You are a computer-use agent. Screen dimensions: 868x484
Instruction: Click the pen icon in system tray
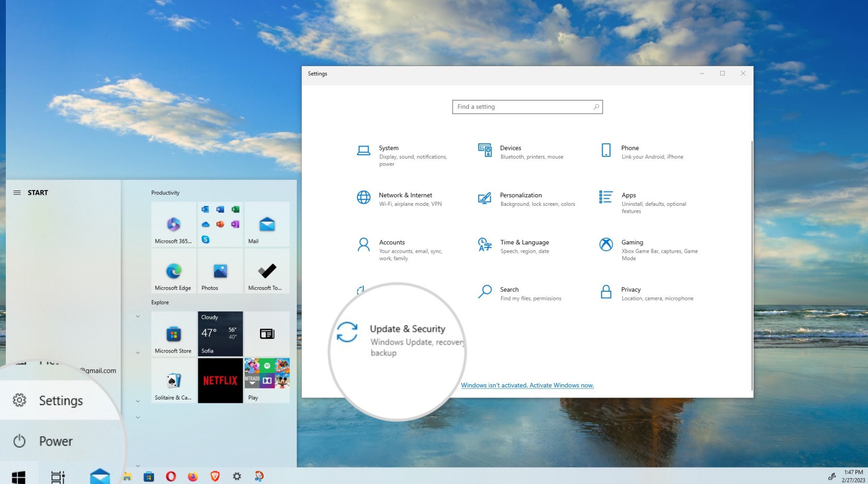coord(832,477)
